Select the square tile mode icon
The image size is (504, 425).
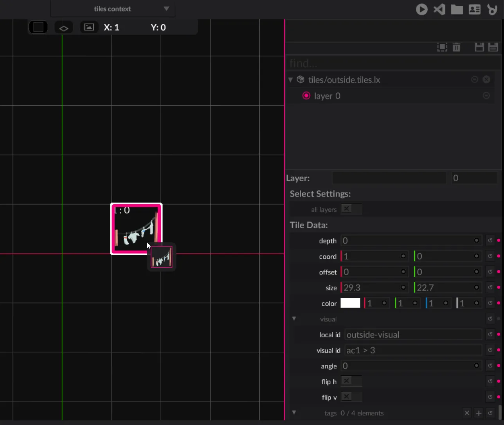38,27
